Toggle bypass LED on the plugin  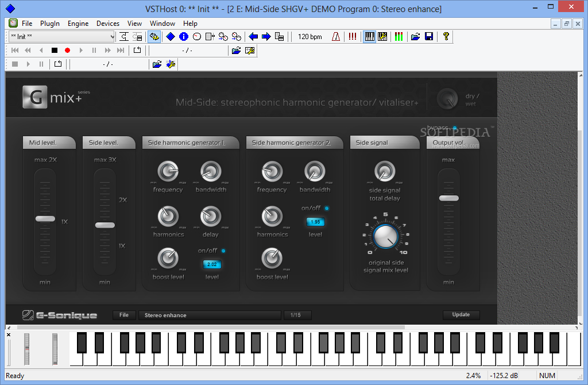(x=455, y=128)
